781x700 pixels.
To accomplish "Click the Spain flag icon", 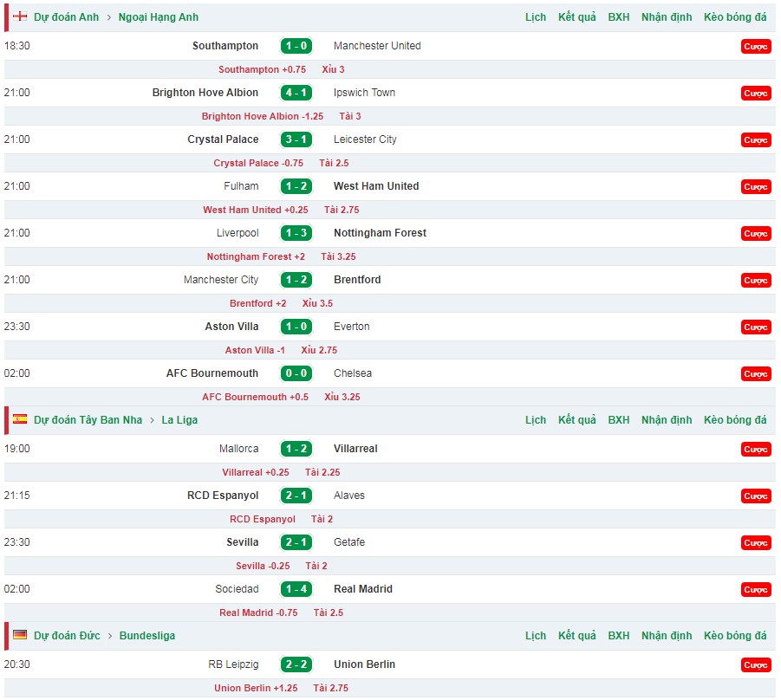I will [20, 419].
